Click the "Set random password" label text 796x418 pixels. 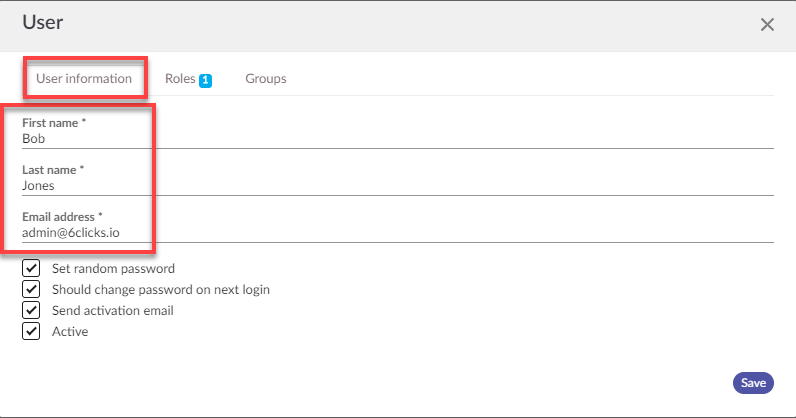[x=113, y=268]
